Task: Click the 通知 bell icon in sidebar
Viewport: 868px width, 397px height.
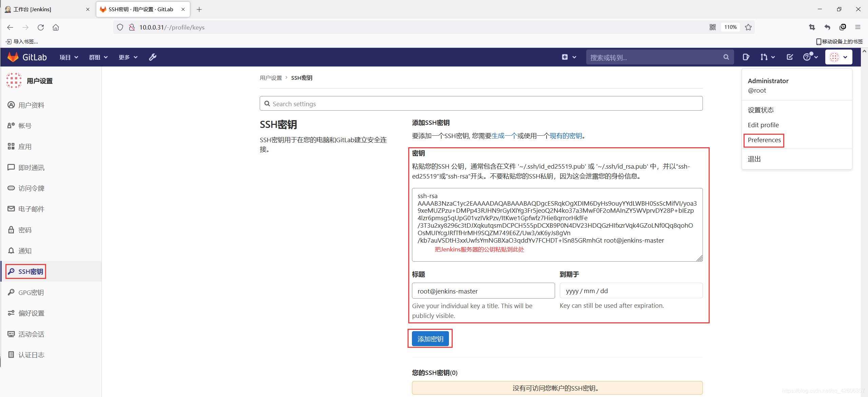Action: click(x=11, y=250)
